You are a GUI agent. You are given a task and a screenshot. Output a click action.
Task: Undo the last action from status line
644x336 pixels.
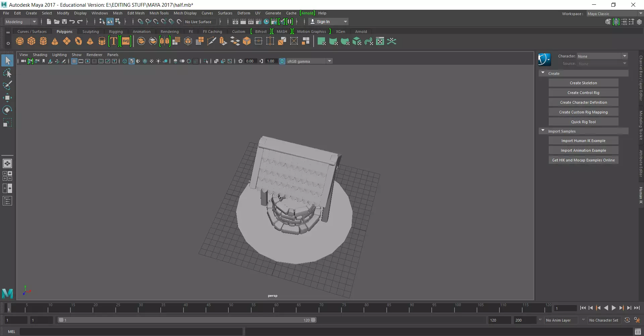coord(72,22)
